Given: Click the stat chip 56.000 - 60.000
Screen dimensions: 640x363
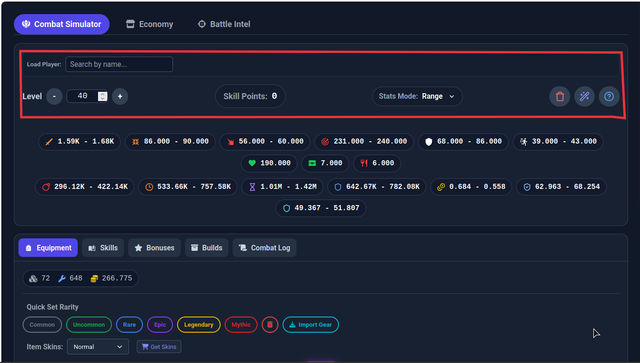Looking at the screenshot, I should 265,142.
